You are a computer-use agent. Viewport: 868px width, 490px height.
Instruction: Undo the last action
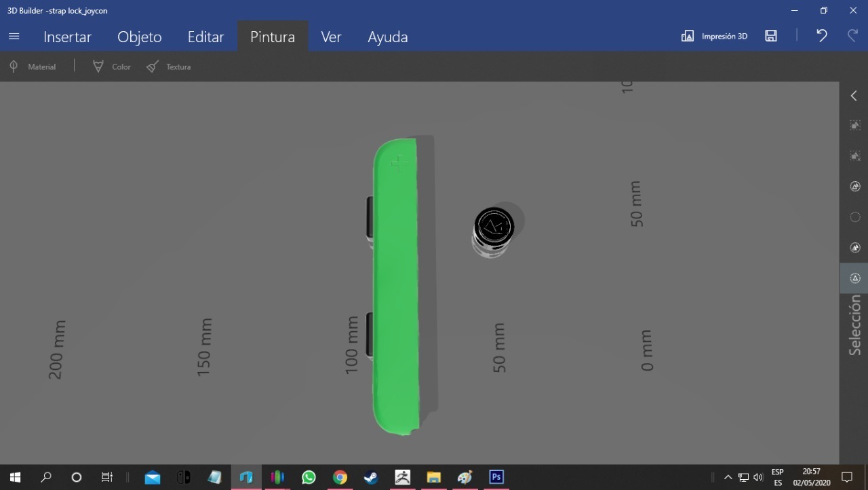822,36
